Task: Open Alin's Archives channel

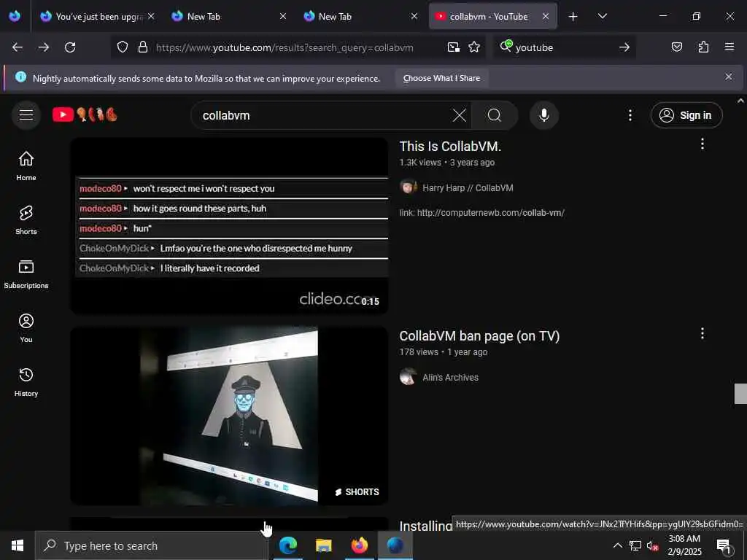Action: pos(450,377)
